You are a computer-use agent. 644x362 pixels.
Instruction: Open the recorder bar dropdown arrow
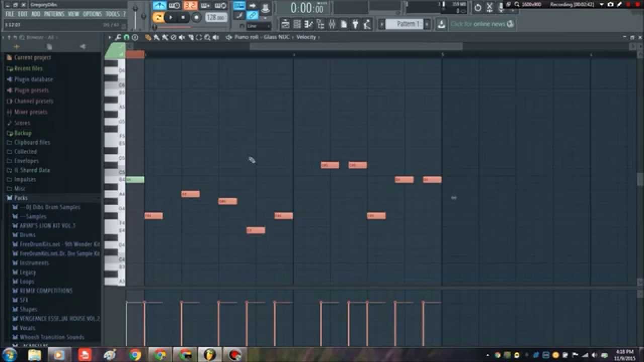[601, 5]
